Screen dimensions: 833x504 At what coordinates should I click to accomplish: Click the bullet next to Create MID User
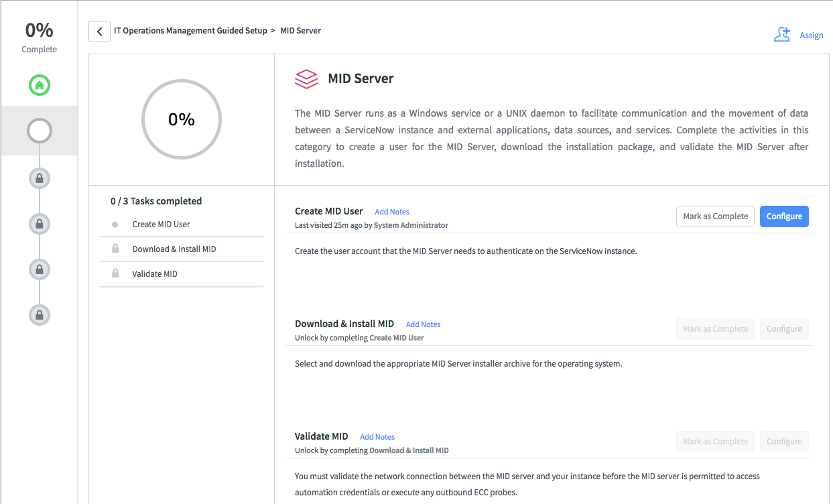tap(115, 225)
